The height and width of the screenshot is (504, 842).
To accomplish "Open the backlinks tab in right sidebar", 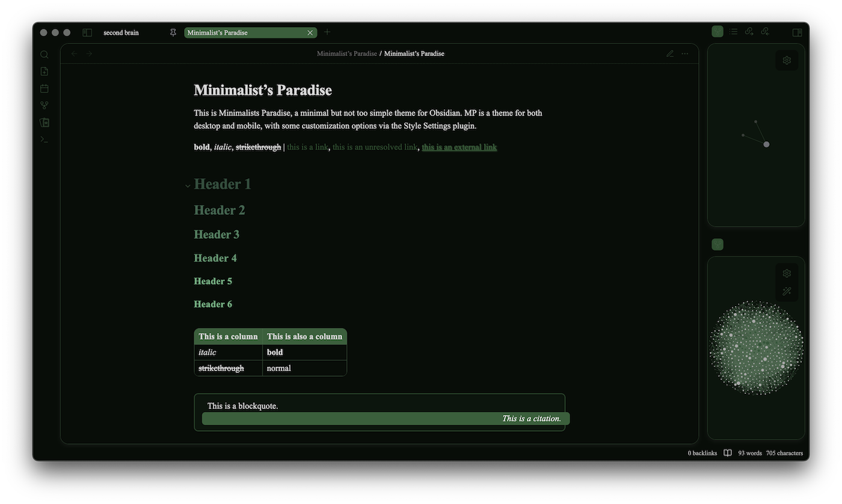I will pos(765,32).
